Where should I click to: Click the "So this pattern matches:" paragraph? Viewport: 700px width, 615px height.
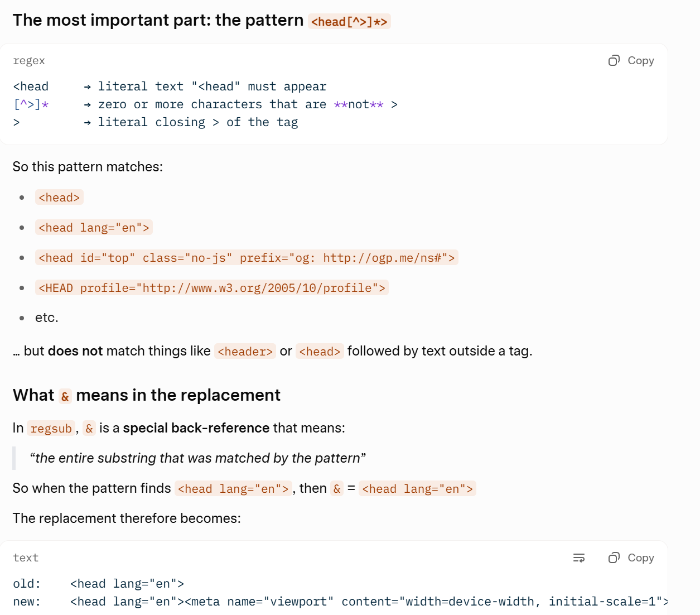pos(88,167)
